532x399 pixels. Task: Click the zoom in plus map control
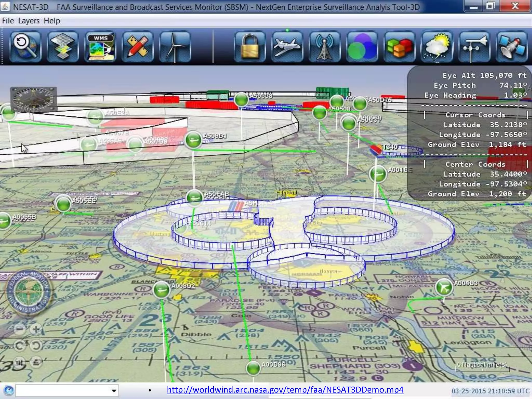(36, 329)
